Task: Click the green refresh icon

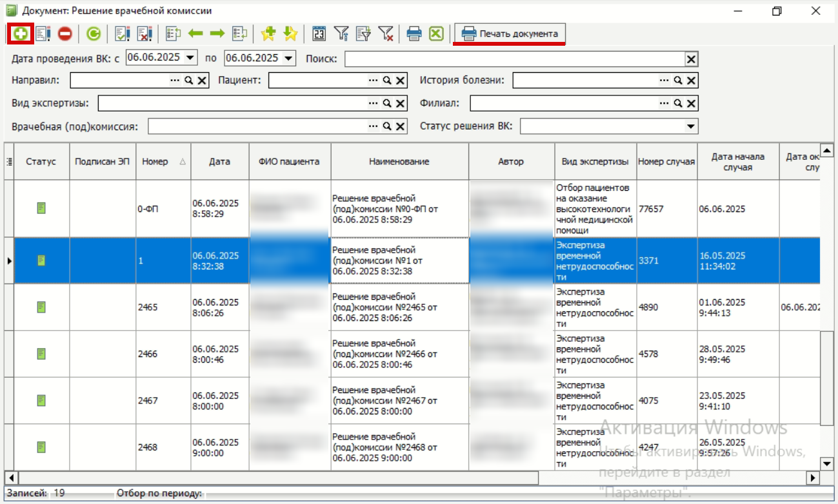Action: pos(94,34)
